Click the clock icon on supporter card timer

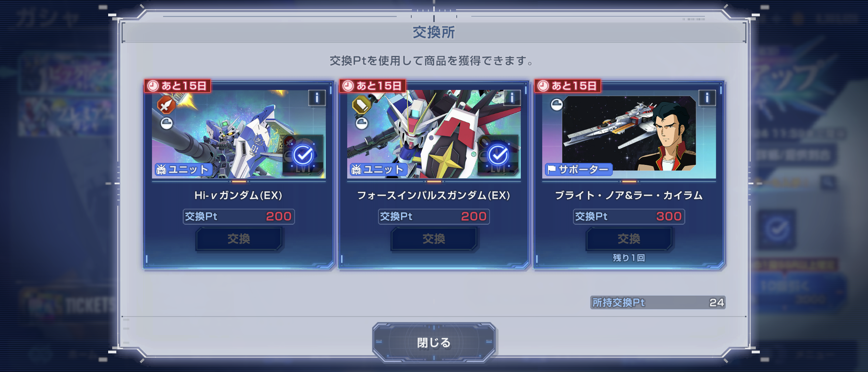click(543, 86)
